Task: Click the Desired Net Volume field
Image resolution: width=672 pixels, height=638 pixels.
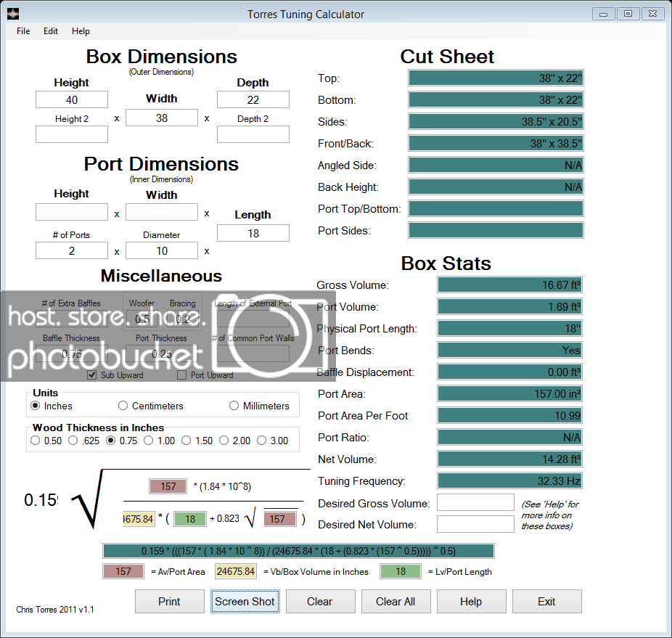Action: pos(475,524)
